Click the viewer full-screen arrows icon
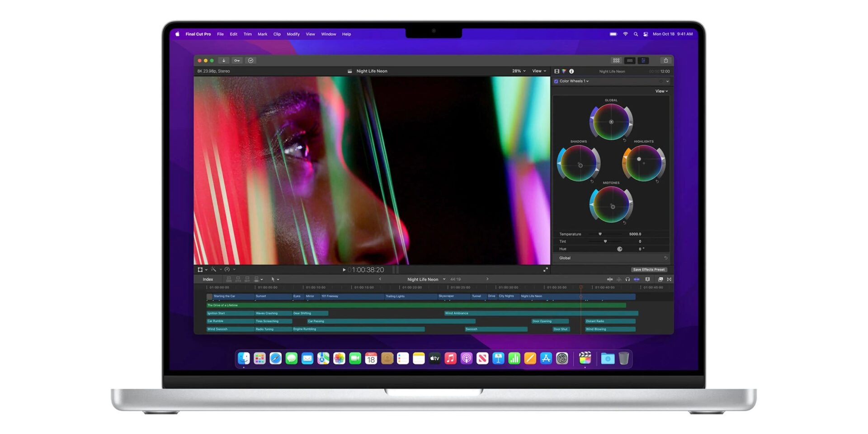Viewport: 868px width, 434px height. point(545,270)
